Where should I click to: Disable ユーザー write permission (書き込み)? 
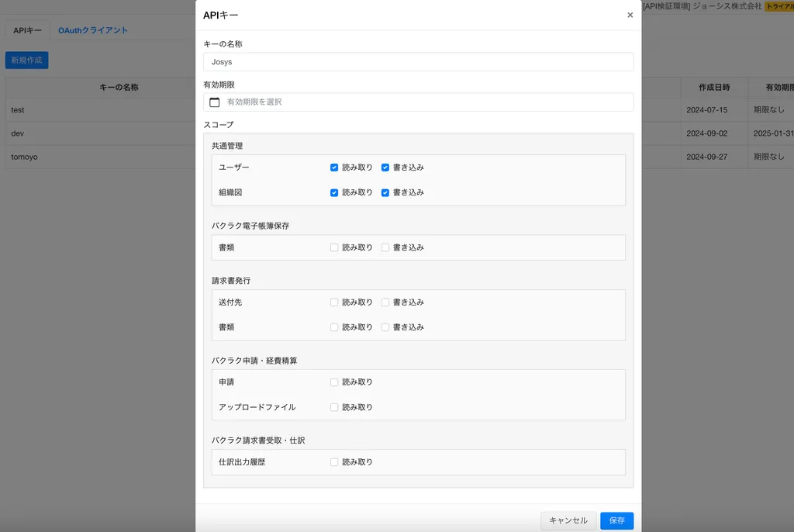(385, 167)
